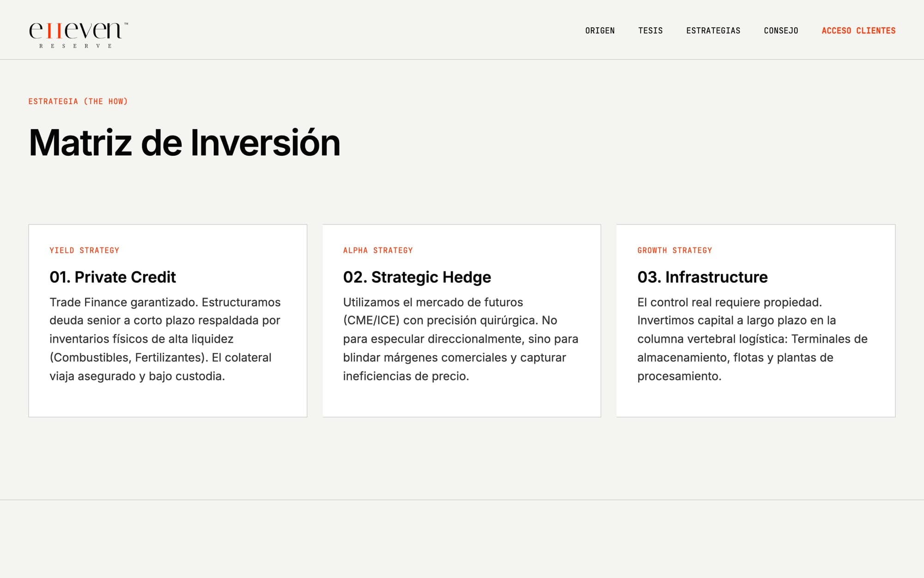Select the YIELD STRATEGY label
This screenshot has width=924, height=578.
85,250
